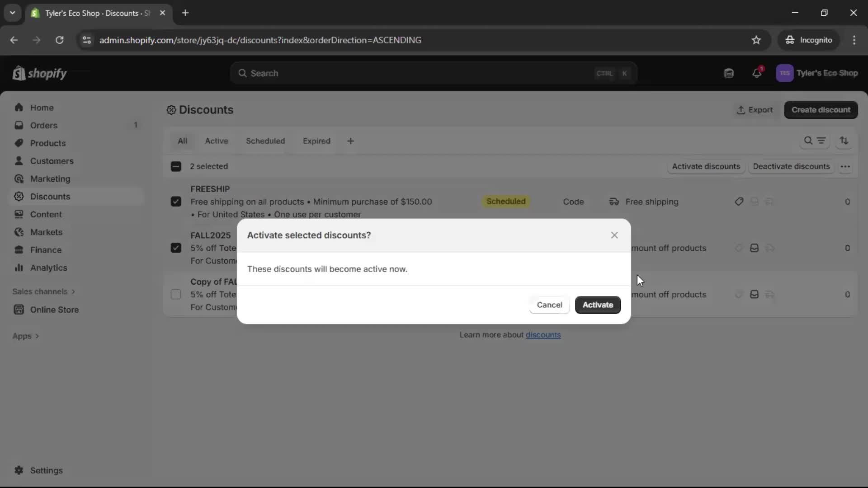
Task: Uncheck the FREESHIP discount checkbox
Action: point(176,202)
